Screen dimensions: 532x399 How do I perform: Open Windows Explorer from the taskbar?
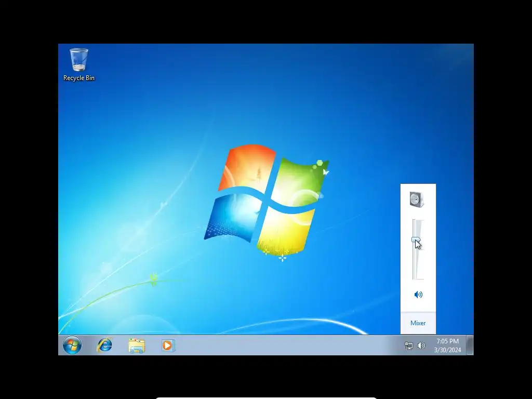point(137,345)
